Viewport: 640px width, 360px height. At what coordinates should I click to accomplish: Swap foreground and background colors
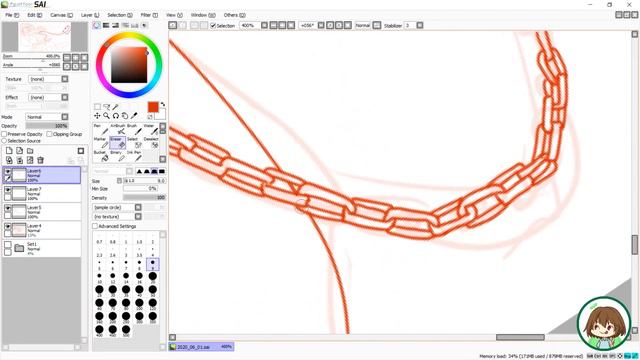point(163,104)
